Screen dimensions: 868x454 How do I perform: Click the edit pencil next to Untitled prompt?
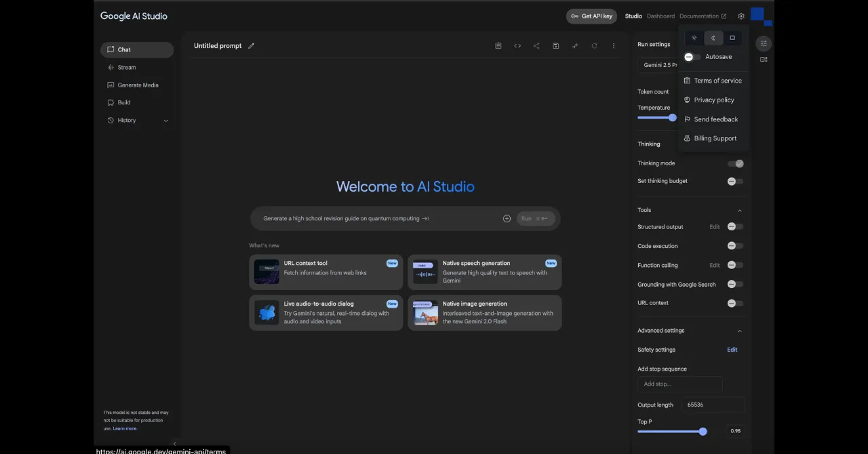[251, 46]
